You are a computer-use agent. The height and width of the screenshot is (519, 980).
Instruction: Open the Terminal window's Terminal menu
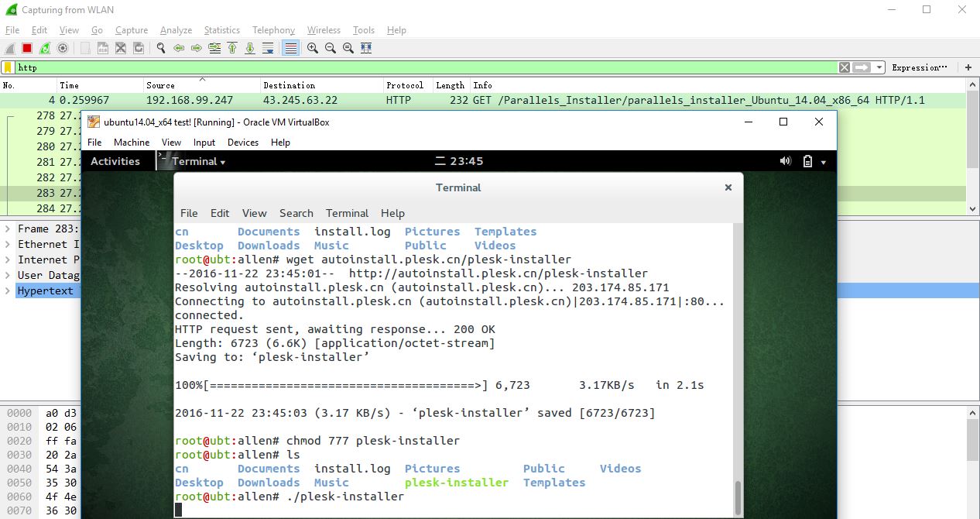coord(347,213)
